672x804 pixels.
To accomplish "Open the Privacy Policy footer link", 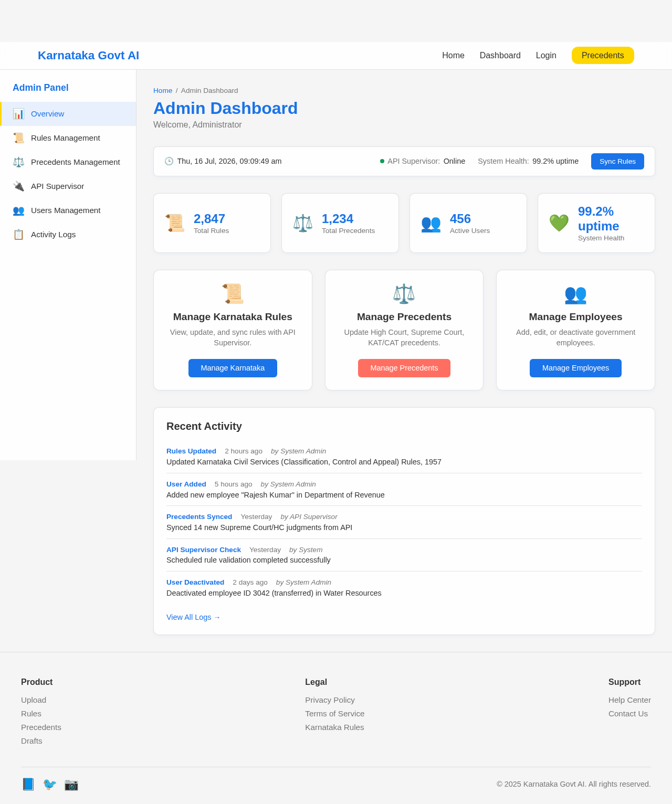I will pyautogui.click(x=330, y=700).
